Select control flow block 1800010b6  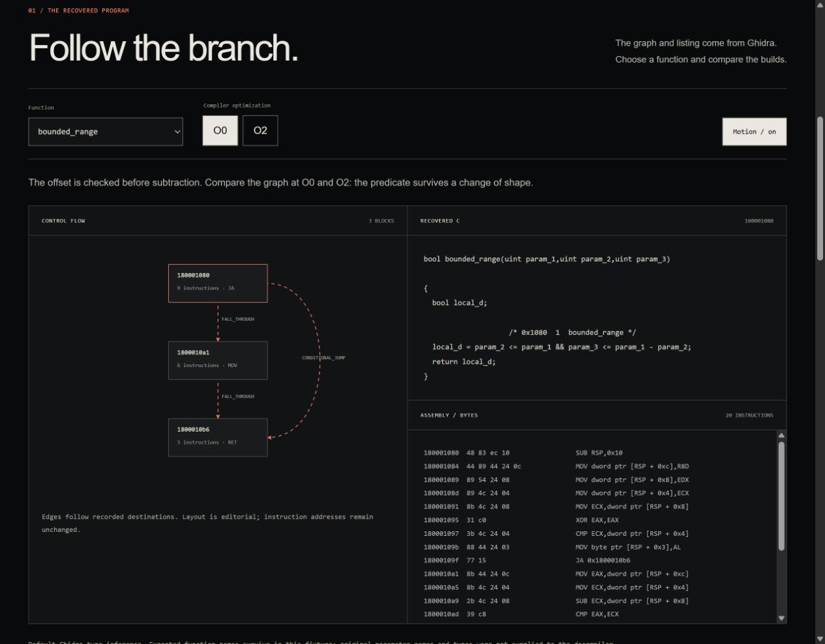[x=218, y=437]
